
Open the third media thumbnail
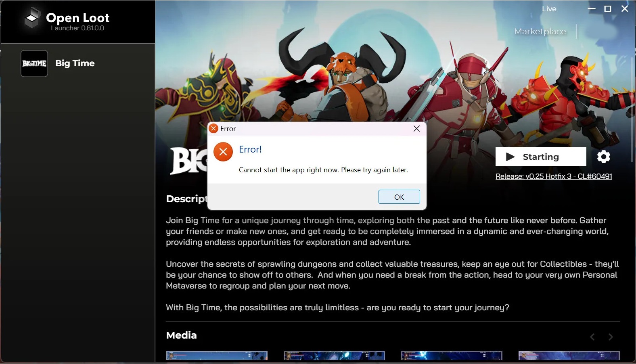(x=452, y=356)
